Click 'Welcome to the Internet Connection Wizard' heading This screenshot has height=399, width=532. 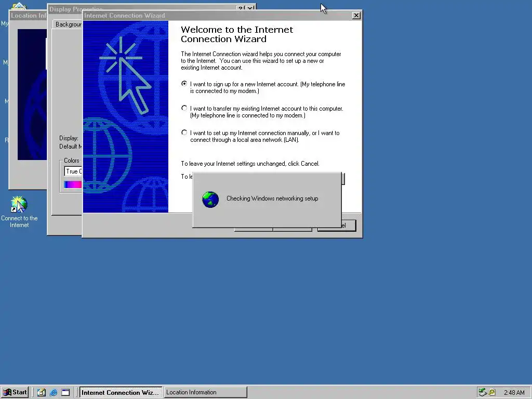[x=237, y=34]
